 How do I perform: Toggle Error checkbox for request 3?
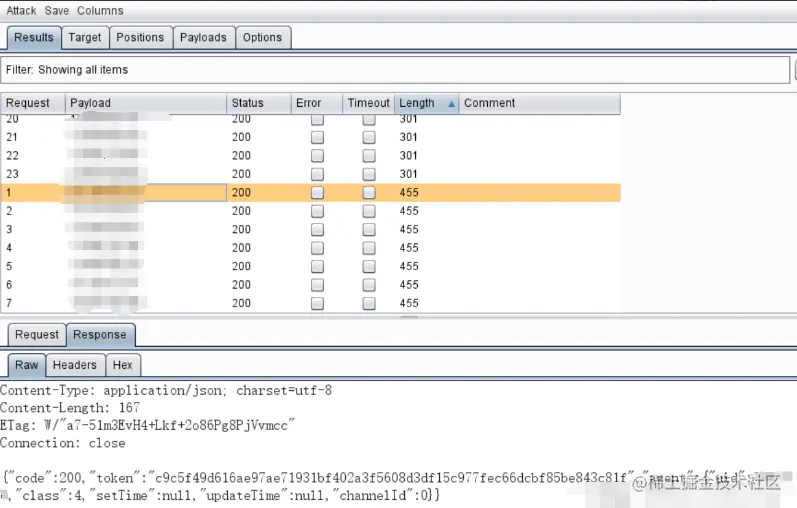pyautogui.click(x=317, y=230)
